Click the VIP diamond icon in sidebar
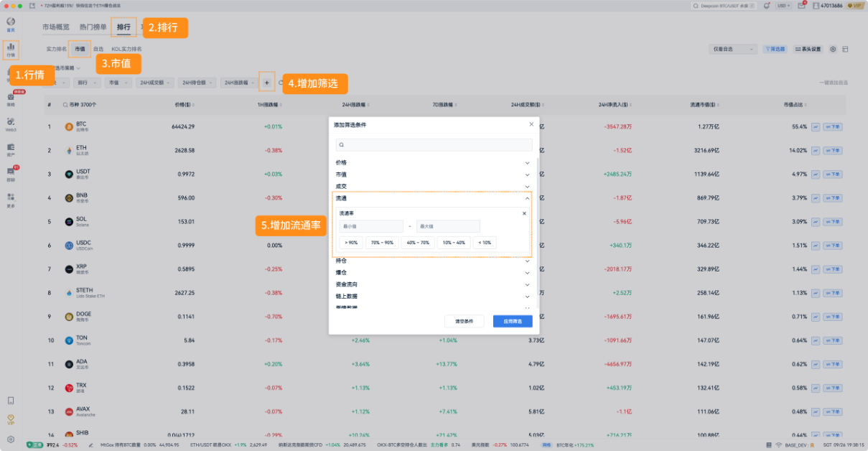868x451 pixels. click(x=11, y=419)
